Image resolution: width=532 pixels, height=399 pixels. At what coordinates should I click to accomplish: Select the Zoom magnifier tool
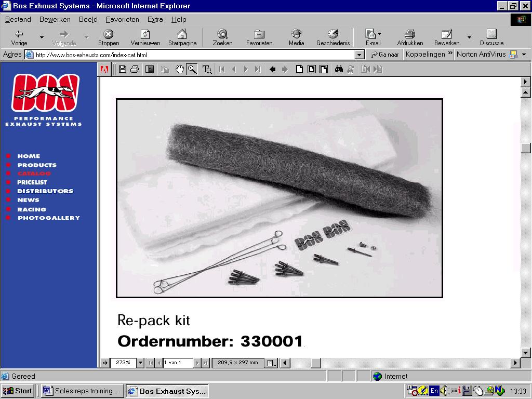pyautogui.click(x=192, y=69)
